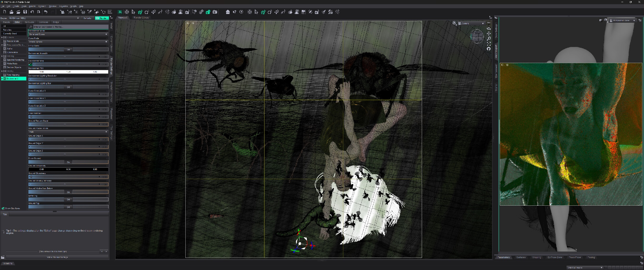The width and height of the screenshot is (644, 270).
Task: Uncheck Show Sub Items checkbox
Action: click(x=3, y=208)
